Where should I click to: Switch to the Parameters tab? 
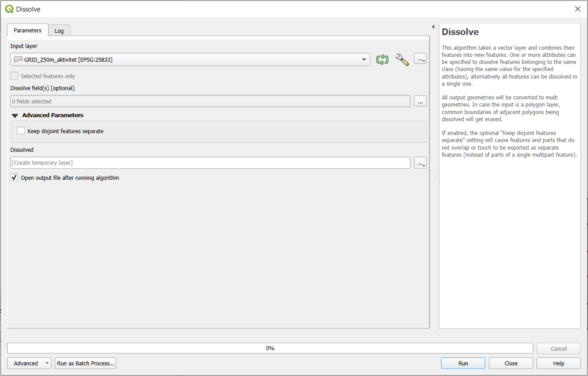pos(28,30)
